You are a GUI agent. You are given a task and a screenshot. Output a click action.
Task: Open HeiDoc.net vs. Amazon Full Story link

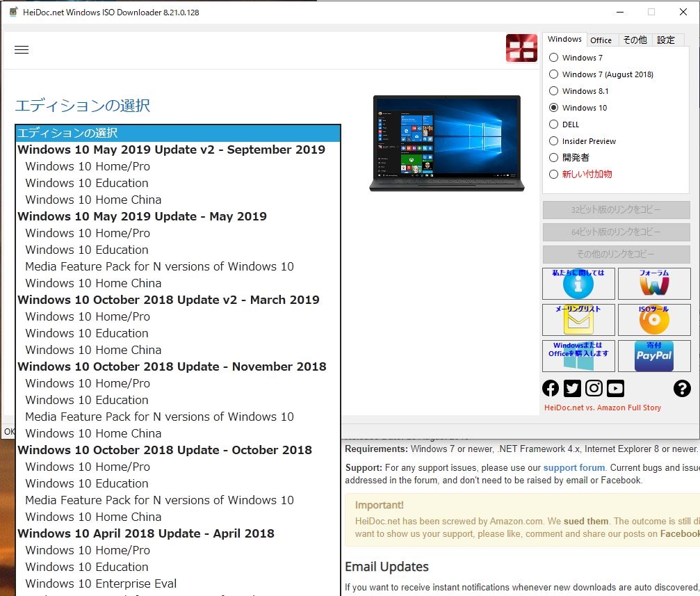click(x=602, y=408)
